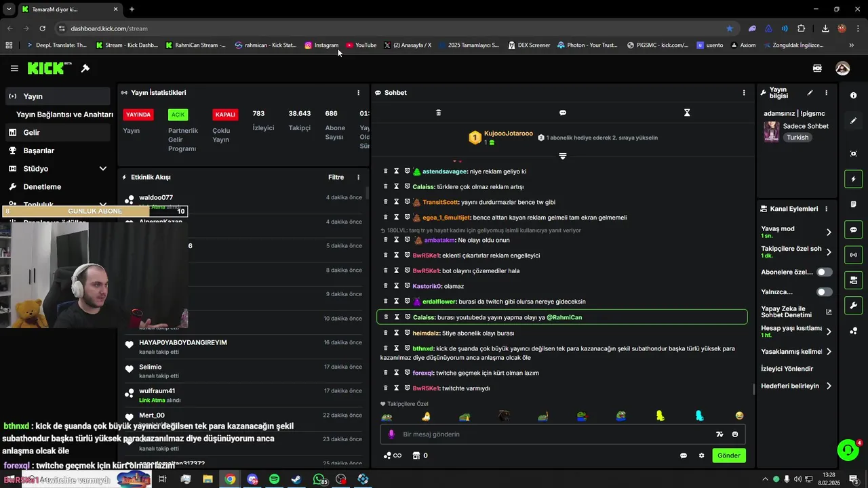Click the pencil icon in Yayın bilgisi header
Screen dimensions: 868x488
[810, 93]
